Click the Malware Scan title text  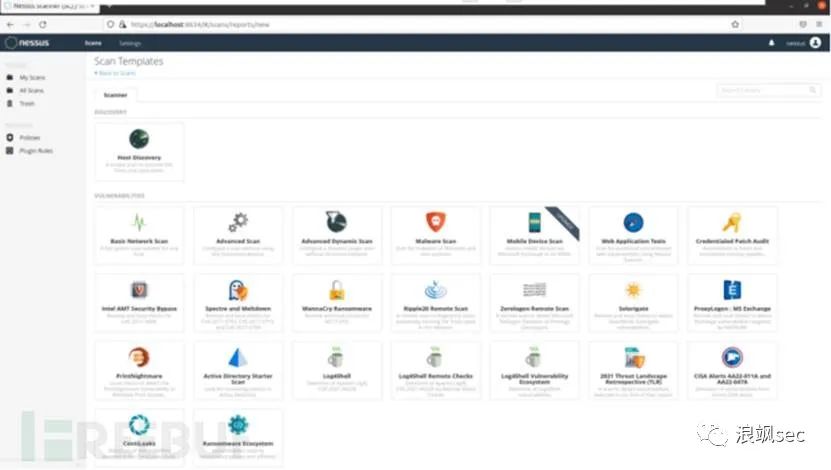tap(436, 241)
